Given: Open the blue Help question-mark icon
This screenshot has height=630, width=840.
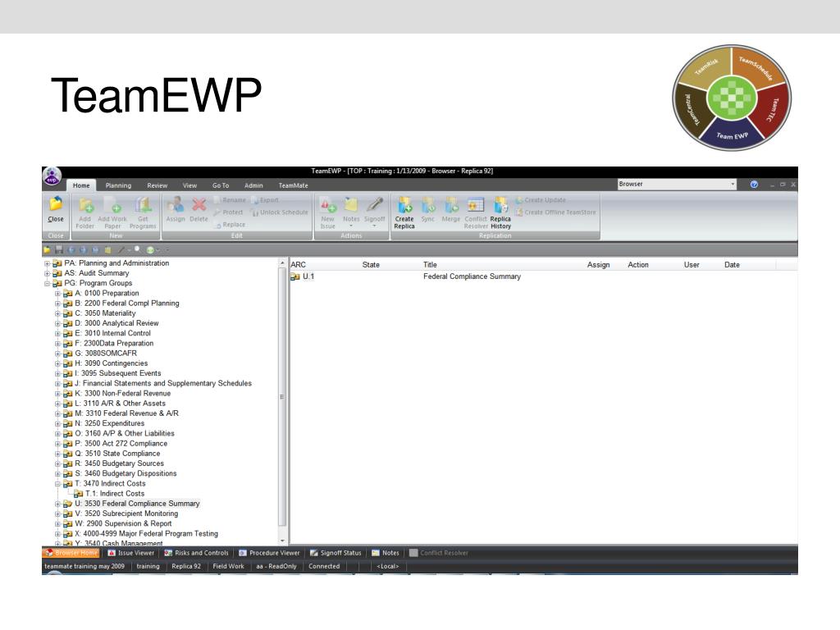Looking at the screenshot, I should [x=755, y=185].
